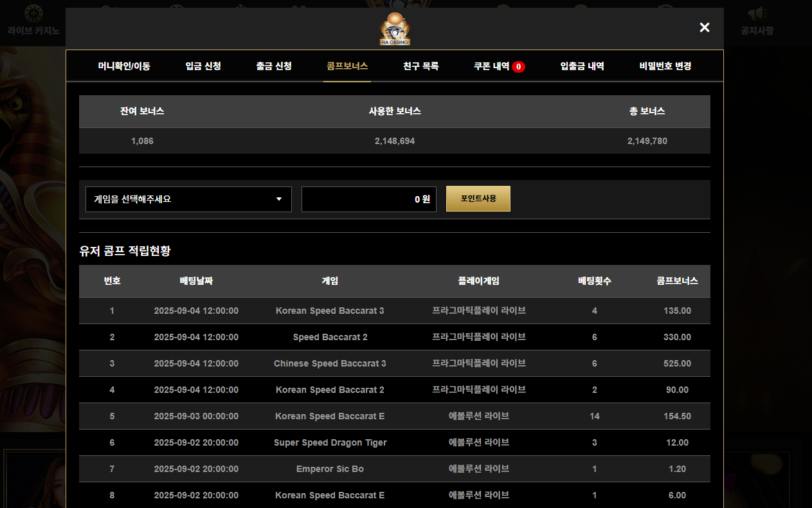Viewport: 812px width, 508px height.
Task: Open the 출금 신청 tab
Action: tap(274, 66)
